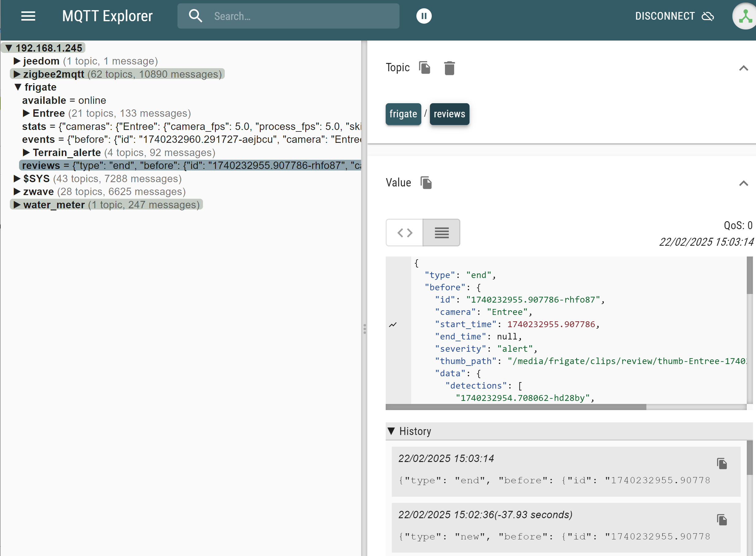Image resolution: width=756 pixels, height=556 pixels.
Task: Click the "severity": "alert" line
Action: [x=486, y=349]
